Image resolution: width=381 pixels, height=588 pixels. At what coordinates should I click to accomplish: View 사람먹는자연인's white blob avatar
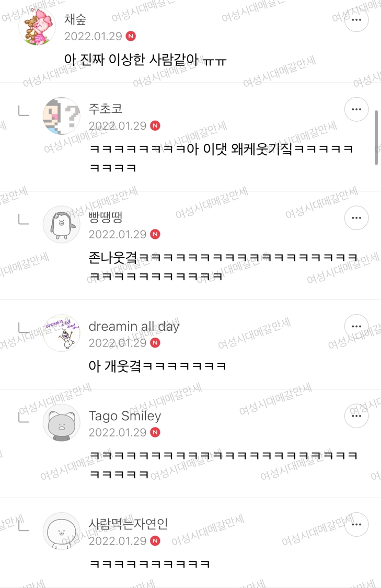pos(62,531)
